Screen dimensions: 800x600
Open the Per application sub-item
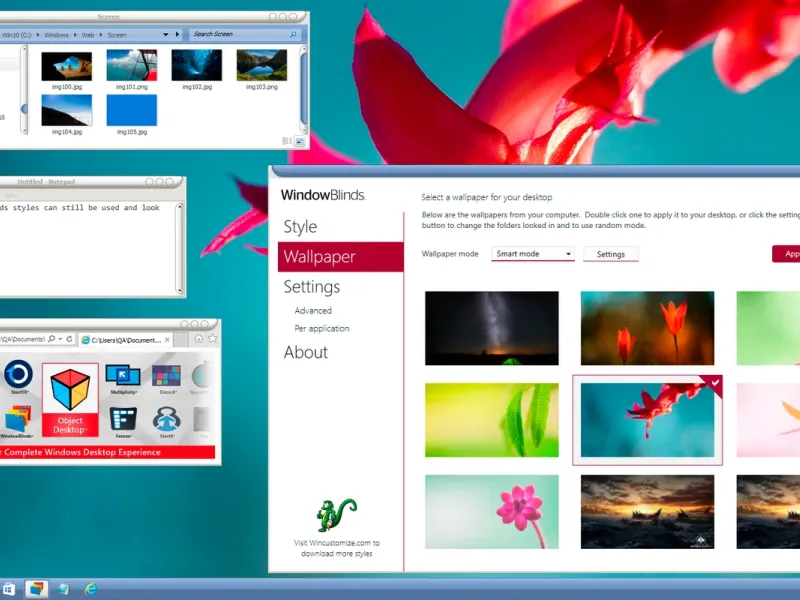[x=321, y=328]
